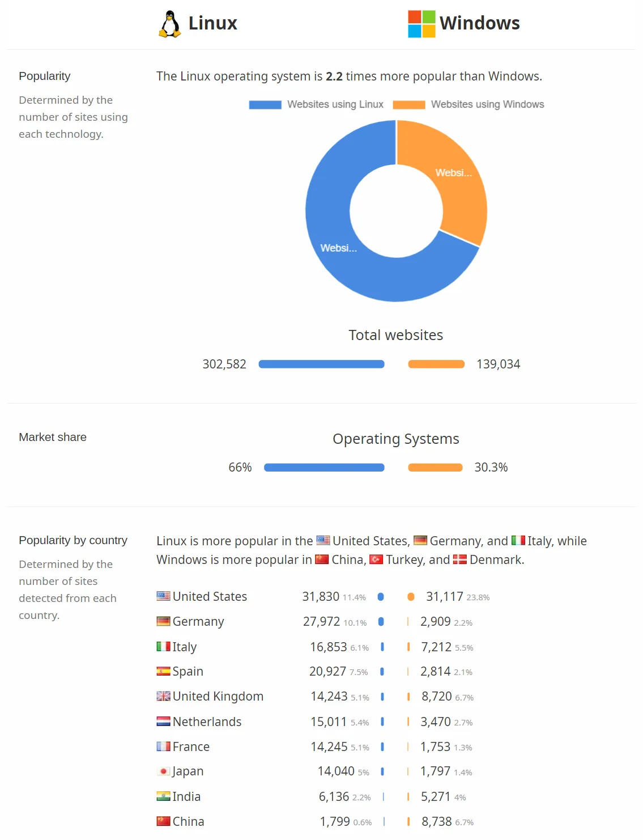Screen dimensions: 643x840
Task: Click the orange dot in United States row
Action: click(411, 597)
